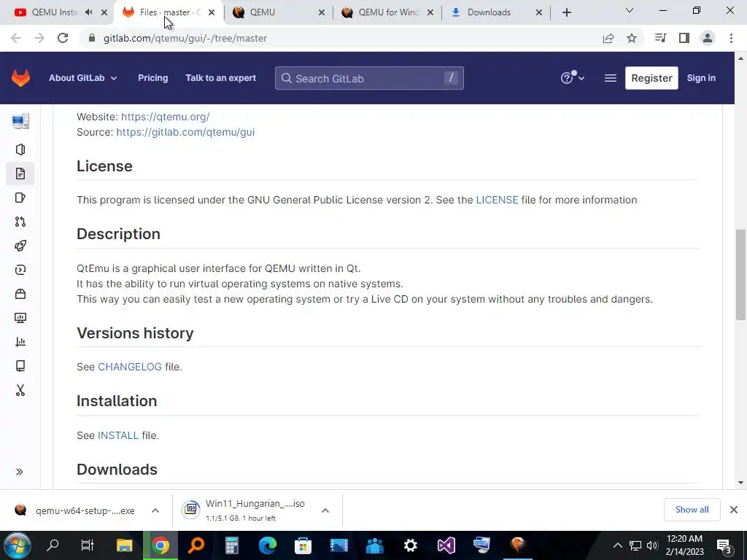Follow the https://qtemu.org/ website link

click(165, 117)
